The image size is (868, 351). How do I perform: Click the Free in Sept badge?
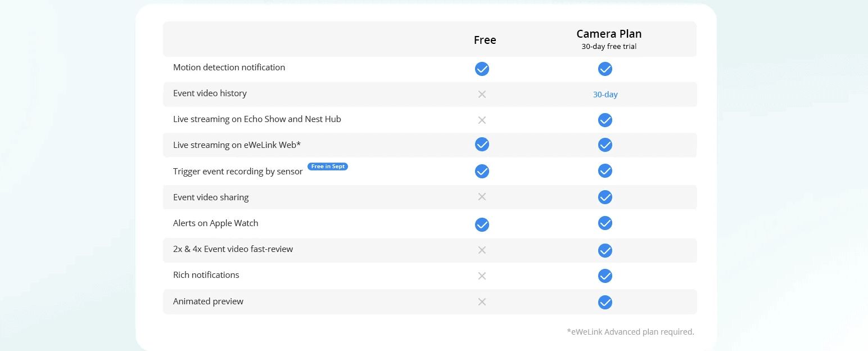328,166
